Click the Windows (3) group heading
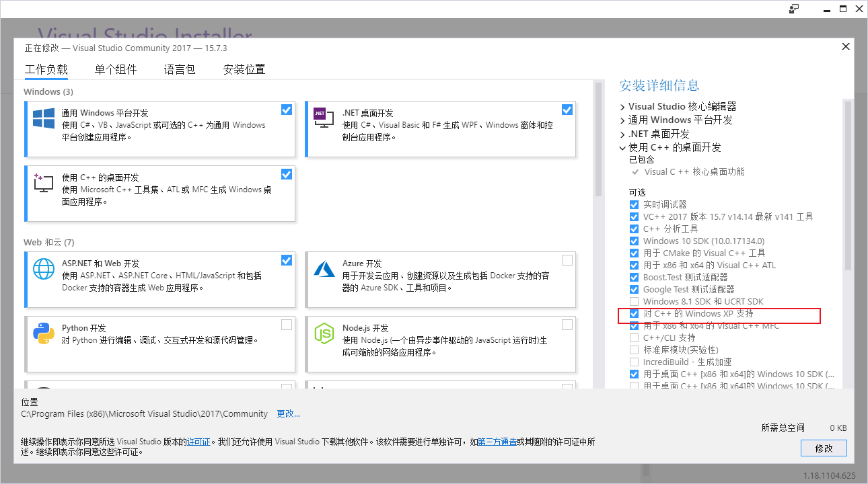 [x=48, y=91]
